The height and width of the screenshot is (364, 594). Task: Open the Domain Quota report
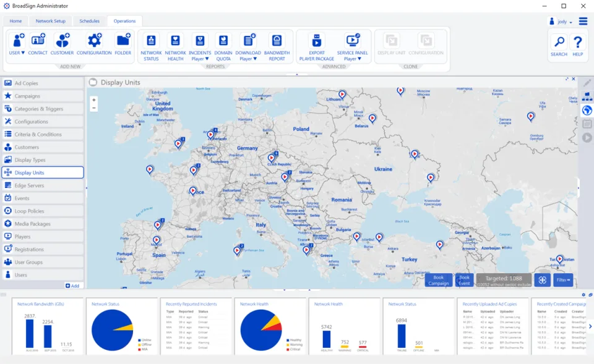click(223, 47)
